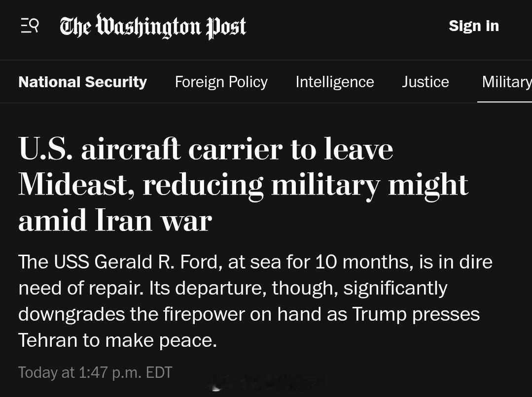
Task: Click The Washington Post logo
Action: [x=153, y=27]
